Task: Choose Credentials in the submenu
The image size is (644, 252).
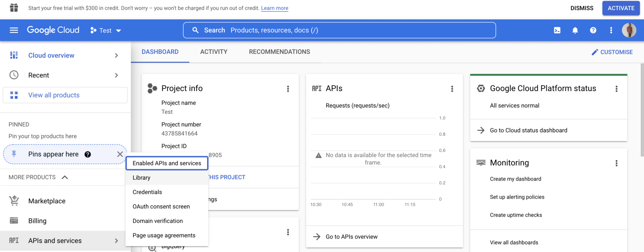Action: [147, 192]
